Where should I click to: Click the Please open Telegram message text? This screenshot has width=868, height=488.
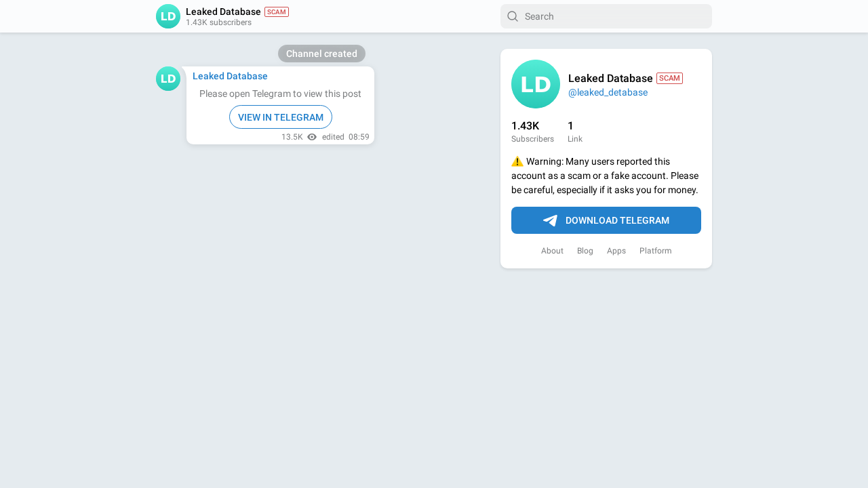(280, 94)
